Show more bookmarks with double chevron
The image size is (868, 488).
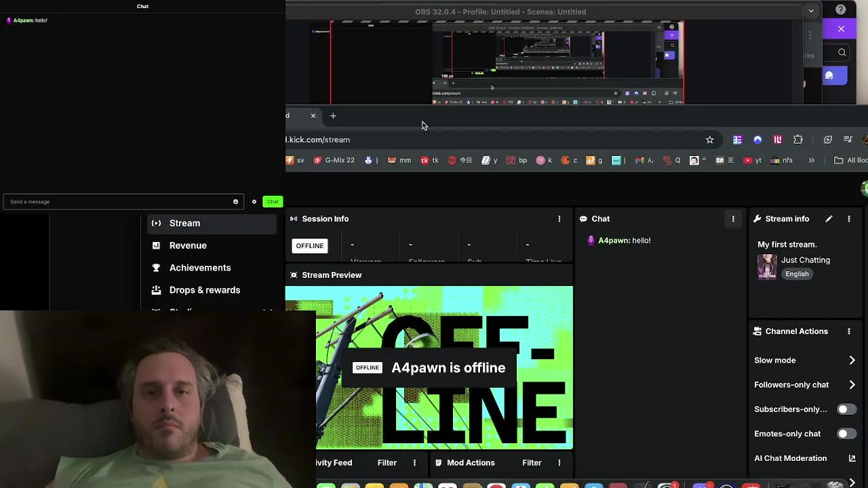coord(811,161)
